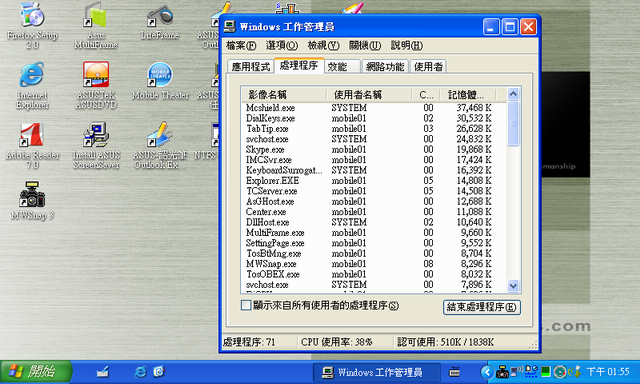This screenshot has height=384, width=640.
Task: Open the 關機(U) menu
Action: pos(365,45)
